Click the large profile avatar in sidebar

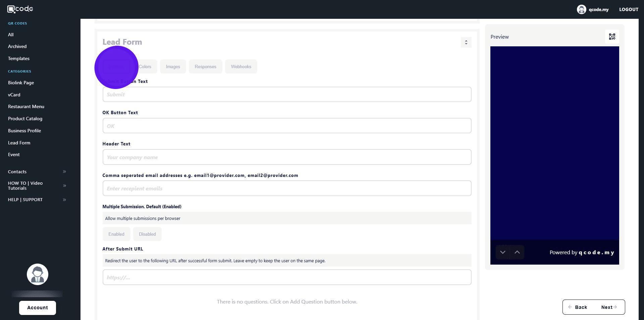coord(38,274)
